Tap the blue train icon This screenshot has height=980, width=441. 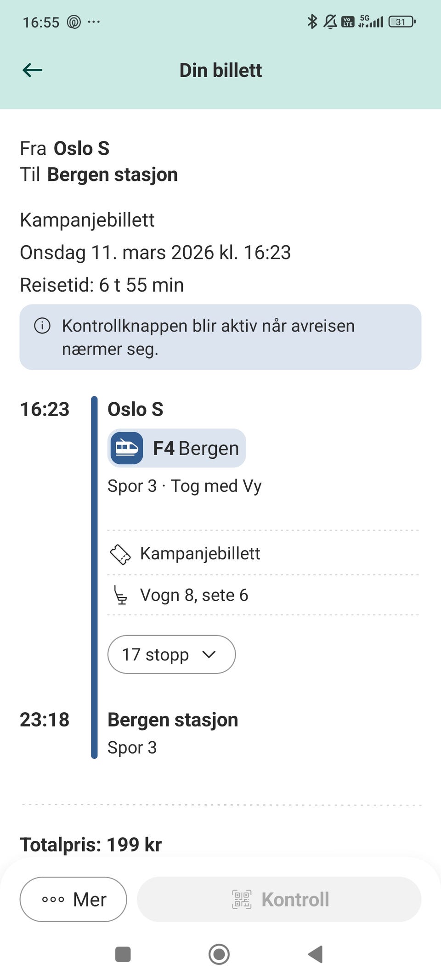click(x=127, y=448)
